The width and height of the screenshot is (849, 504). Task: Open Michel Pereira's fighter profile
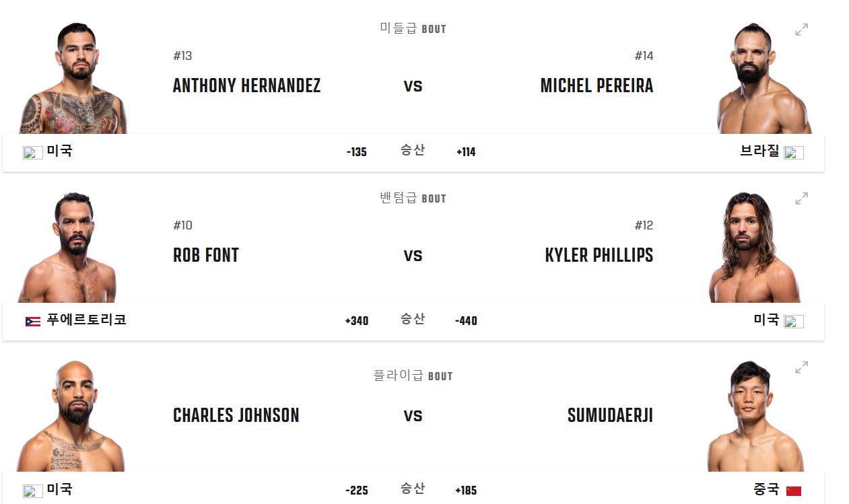pos(597,85)
